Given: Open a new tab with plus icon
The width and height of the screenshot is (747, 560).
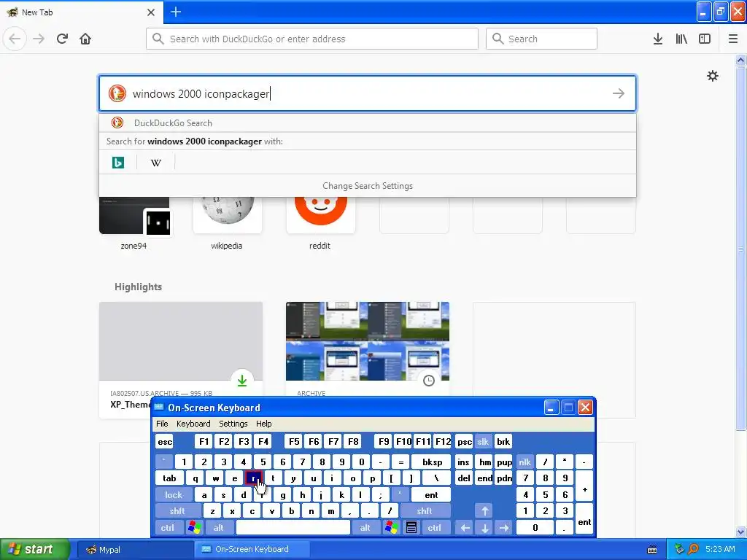Looking at the screenshot, I should (x=176, y=12).
